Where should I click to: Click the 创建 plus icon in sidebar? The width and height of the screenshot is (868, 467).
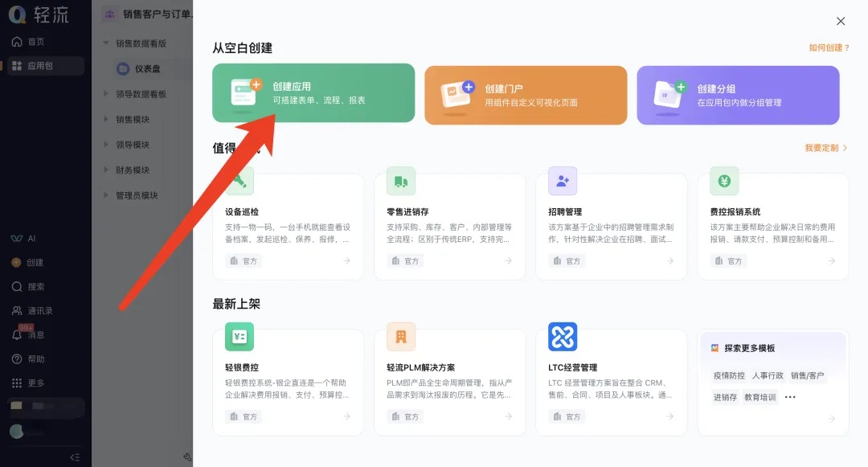point(17,262)
